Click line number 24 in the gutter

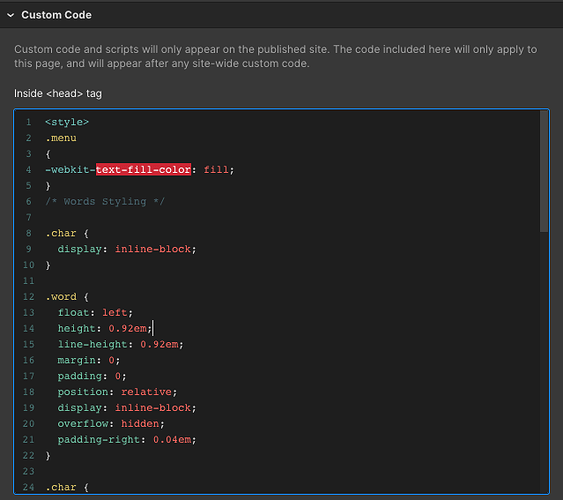[x=29, y=487]
